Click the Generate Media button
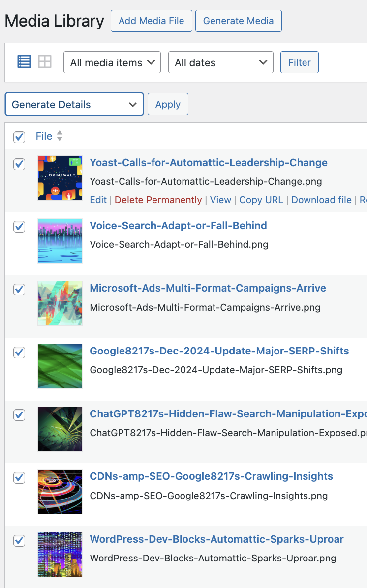Image resolution: width=367 pixels, height=588 pixels. point(238,21)
